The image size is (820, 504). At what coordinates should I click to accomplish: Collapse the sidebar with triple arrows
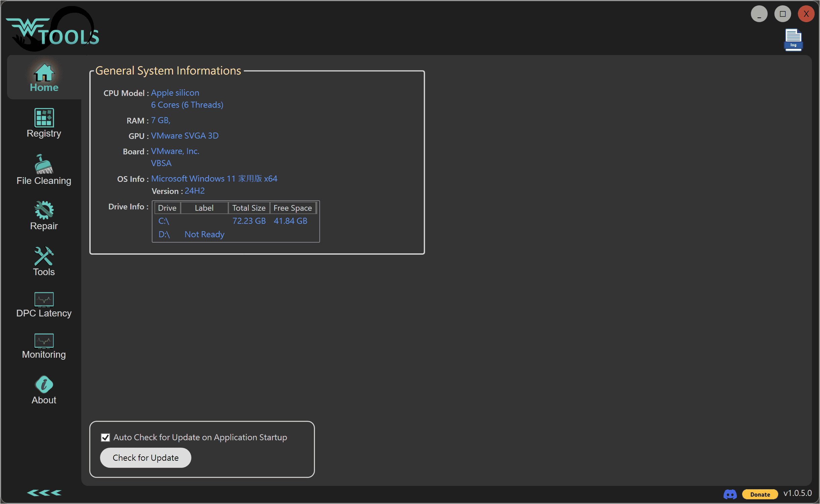[x=44, y=493]
